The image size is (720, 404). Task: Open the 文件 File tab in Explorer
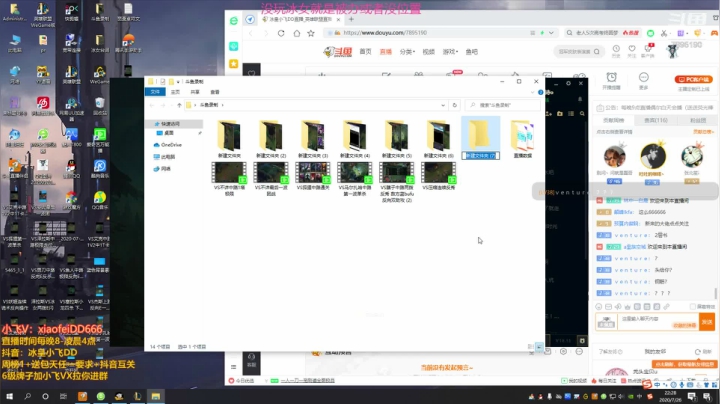click(x=155, y=92)
